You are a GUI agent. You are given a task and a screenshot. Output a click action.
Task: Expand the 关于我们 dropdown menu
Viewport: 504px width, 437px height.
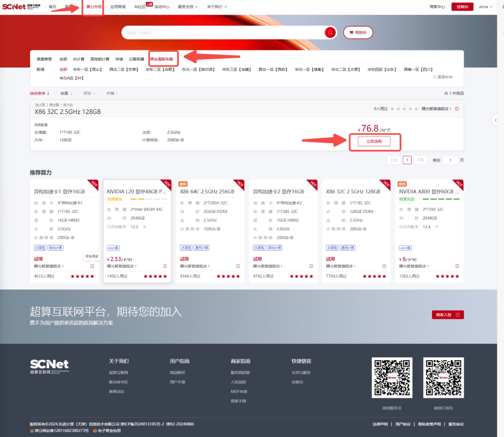[217, 7]
